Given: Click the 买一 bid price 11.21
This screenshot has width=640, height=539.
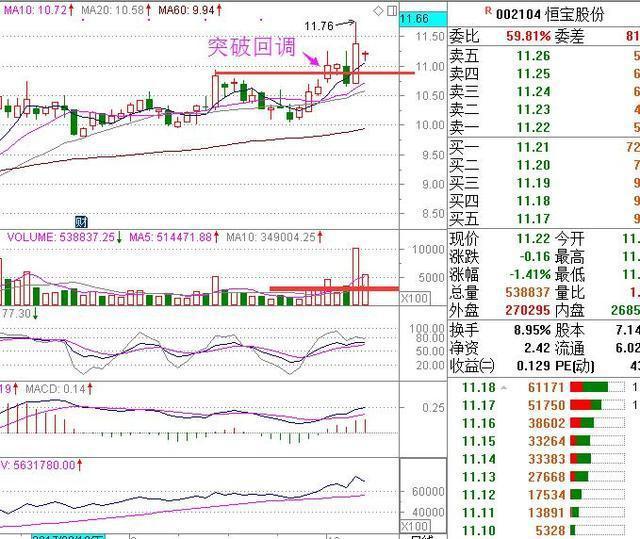Looking at the screenshot, I should point(533,147).
